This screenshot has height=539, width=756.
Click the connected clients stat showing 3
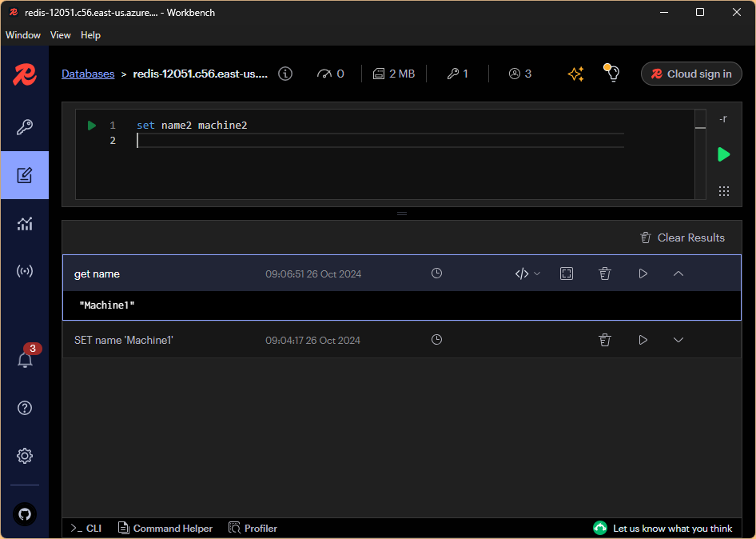(519, 74)
